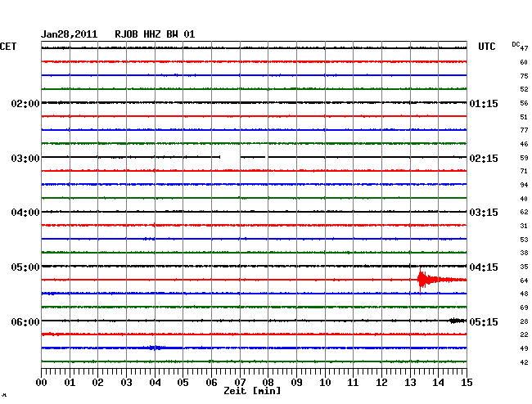The height and width of the screenshot is (404, 532).
Task: Select DC value 46
Action: 524,144
